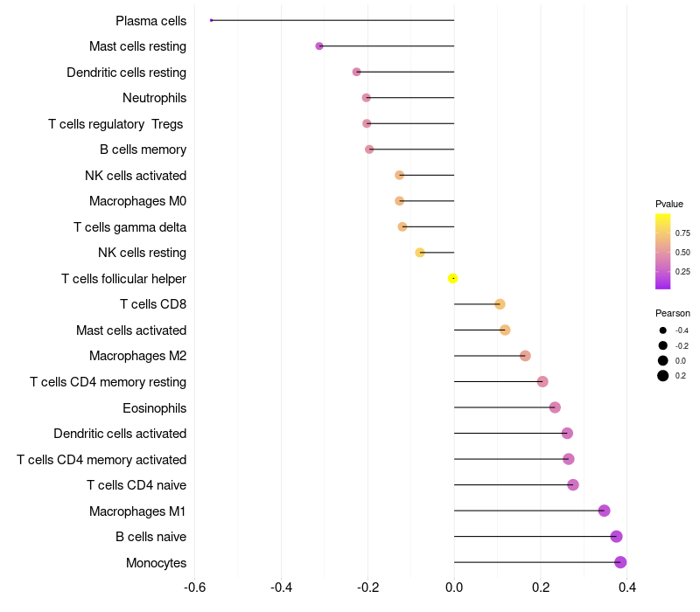The height and width of the screenshot is (612, 700).
Task: Click the Macrophages M2 data dot
Action: point(525,356)
